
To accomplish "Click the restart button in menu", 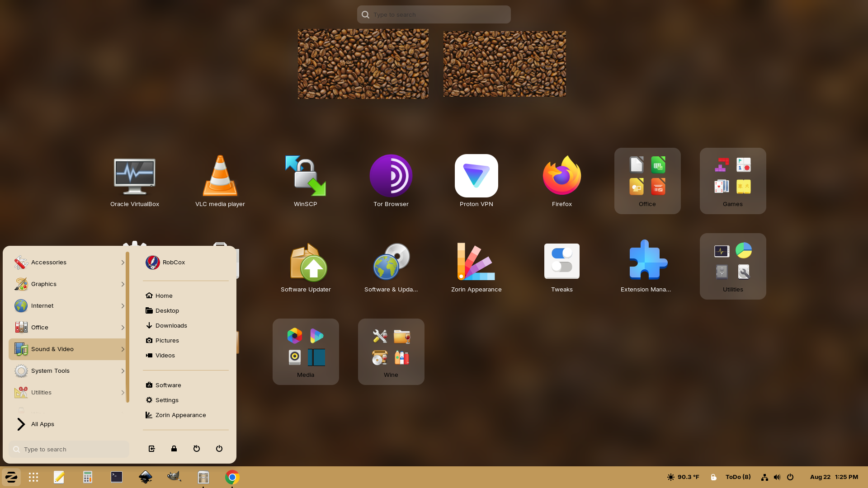I will click(197, 449).
